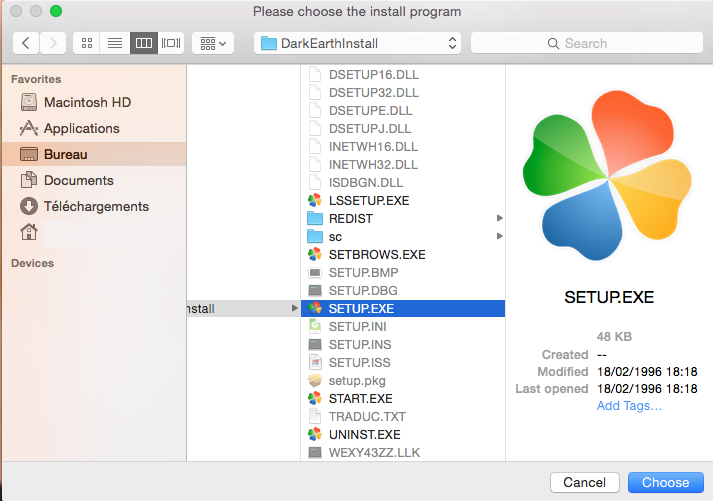Select the parent 'nstall' folder row
Image resolution: width=713 pixels, height=501 pixels.
[243, 308]
